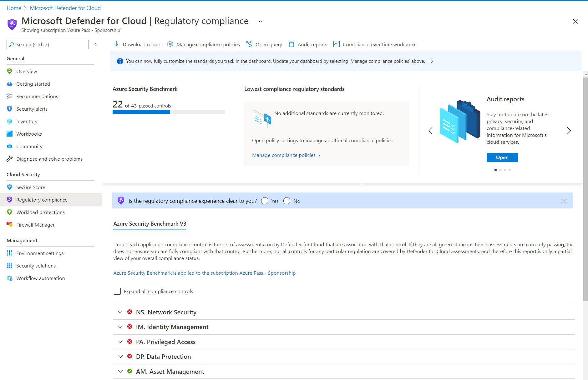
Task: Select No for compliance experience feedback
Action: pos(287,201)
